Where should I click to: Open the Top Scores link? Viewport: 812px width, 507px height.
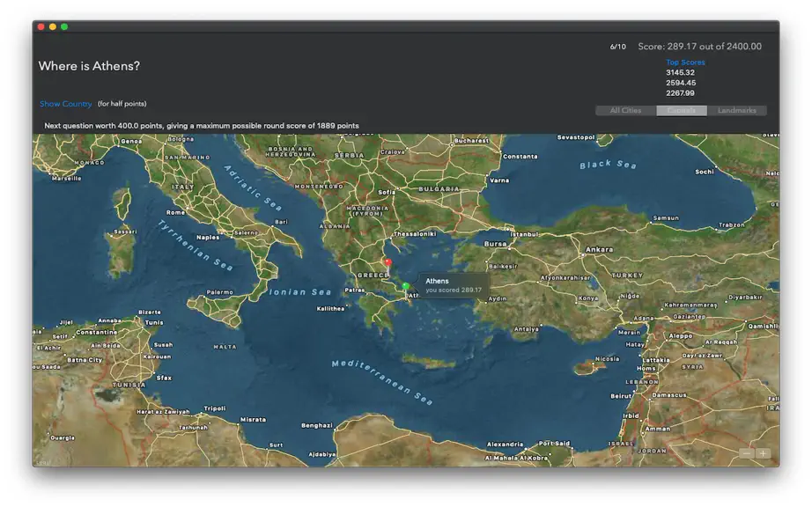[x=685, y=62]
